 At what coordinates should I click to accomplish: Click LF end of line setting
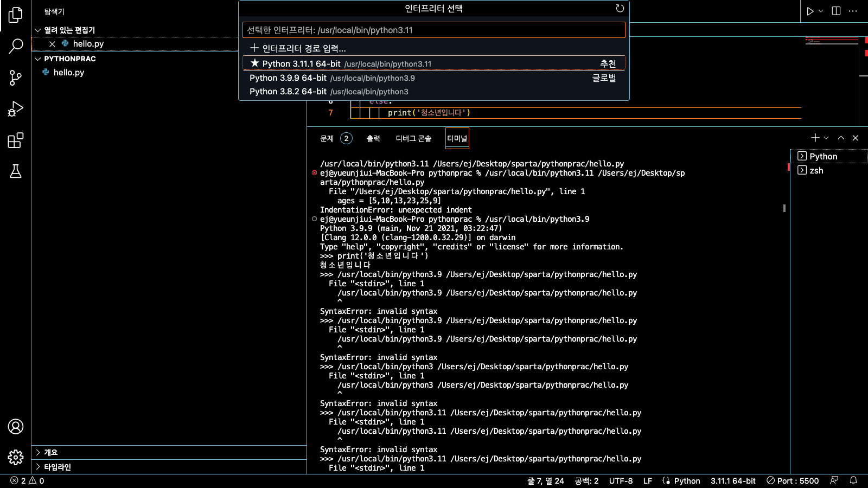(648, 480)
